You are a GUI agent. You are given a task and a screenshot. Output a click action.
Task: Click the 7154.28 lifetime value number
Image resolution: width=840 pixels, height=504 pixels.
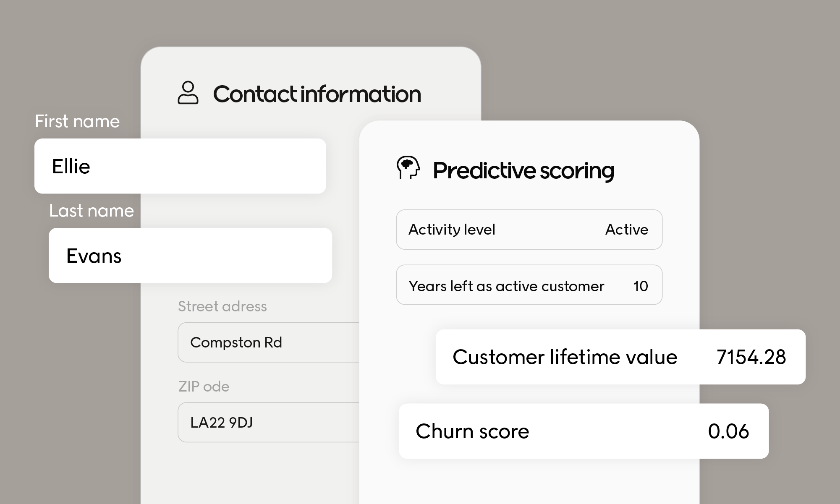[x=751, y=357]
